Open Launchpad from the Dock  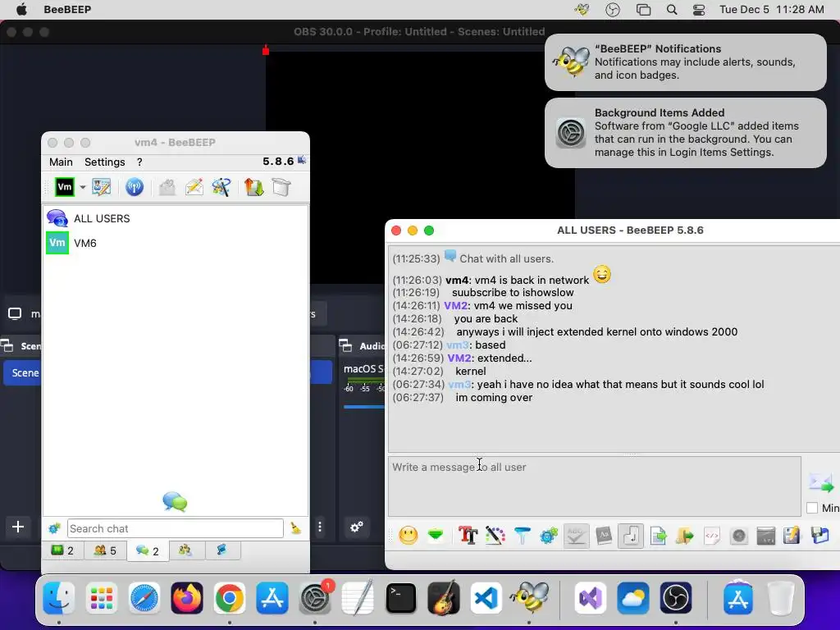[x=101, y=598]
